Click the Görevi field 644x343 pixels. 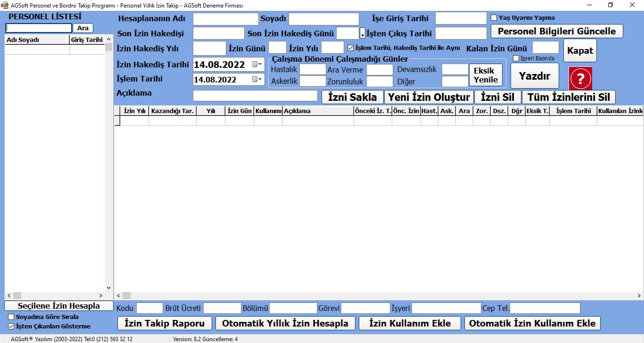pos(365,308)
